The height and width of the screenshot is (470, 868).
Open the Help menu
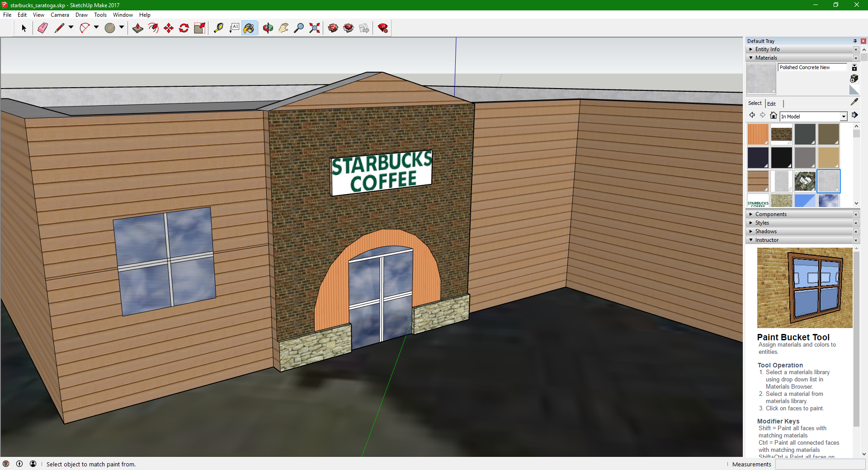pos(145,15)
